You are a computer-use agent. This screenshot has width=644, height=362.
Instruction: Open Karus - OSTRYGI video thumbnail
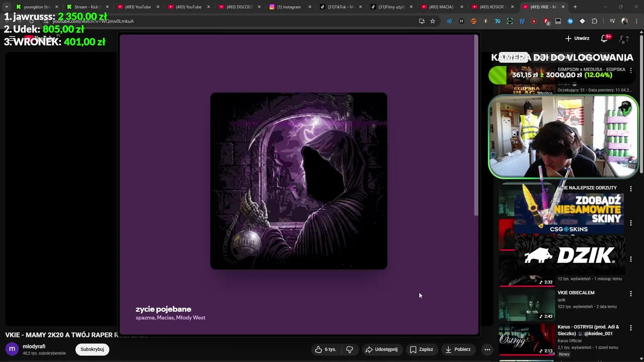tap(527, 339)
